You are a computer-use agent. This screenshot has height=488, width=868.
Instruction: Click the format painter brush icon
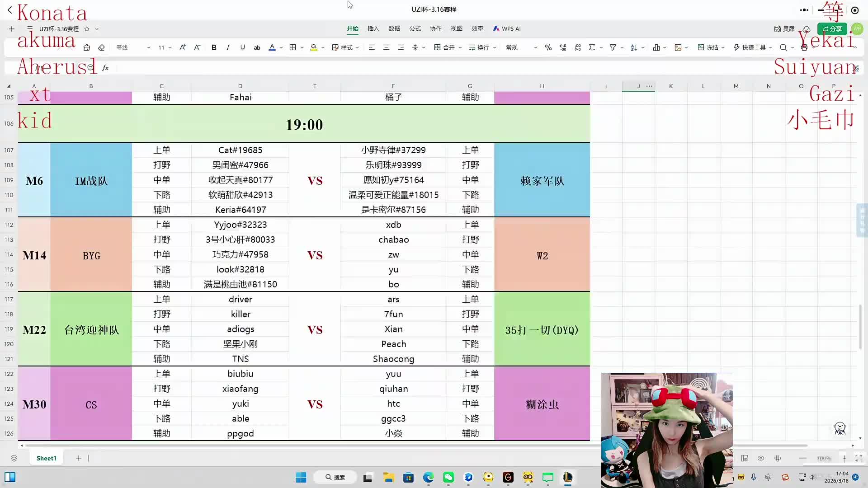pyautogui.click(x=87, y=47)
